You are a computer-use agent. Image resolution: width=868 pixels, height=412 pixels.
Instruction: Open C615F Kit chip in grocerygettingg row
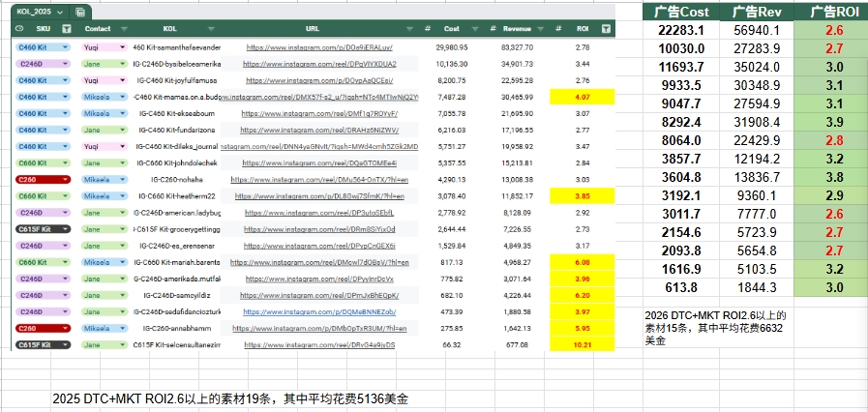tap(44, 229)
